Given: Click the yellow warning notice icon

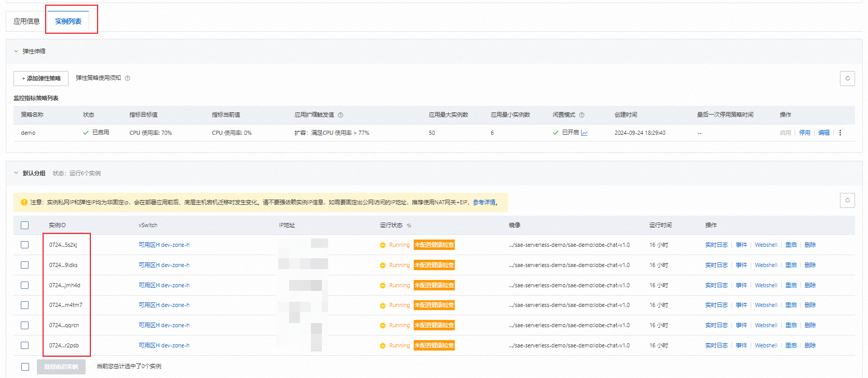Looking at the screenshot, I should 24,202.
